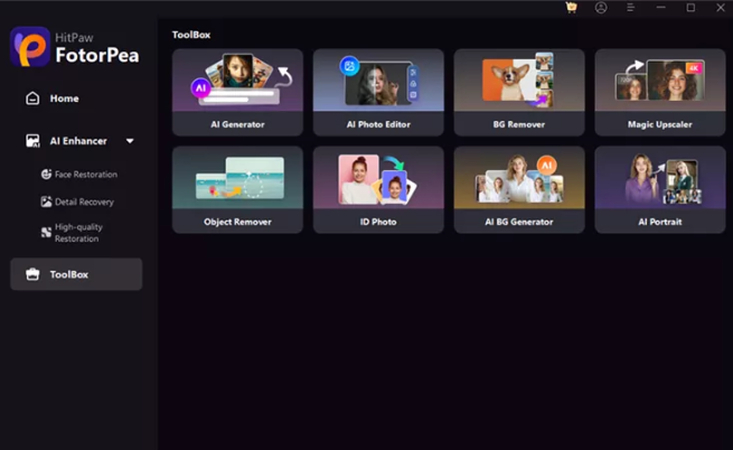733x450 pixels.
Task: Open the BG Remover tool
Action: [519, 93]
